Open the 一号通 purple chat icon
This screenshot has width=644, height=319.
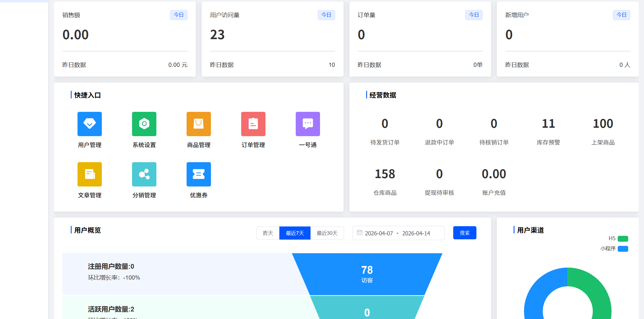point(308,124)
